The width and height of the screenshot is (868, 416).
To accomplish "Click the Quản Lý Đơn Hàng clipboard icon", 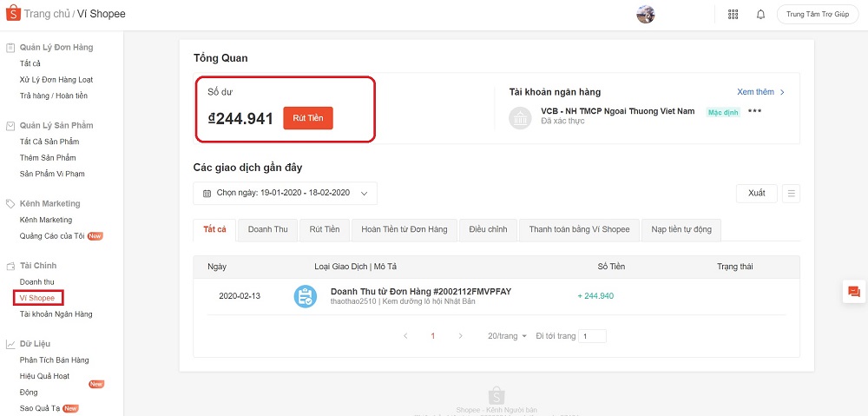I will coord(10,48).
